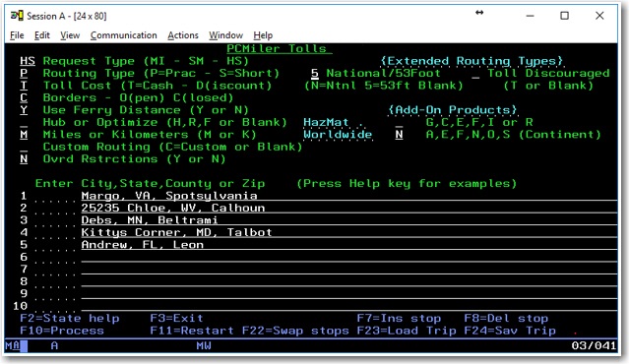This screenshot has height=364, width=629.
Task: Open the Actions menu
Action: coord(183,35)
